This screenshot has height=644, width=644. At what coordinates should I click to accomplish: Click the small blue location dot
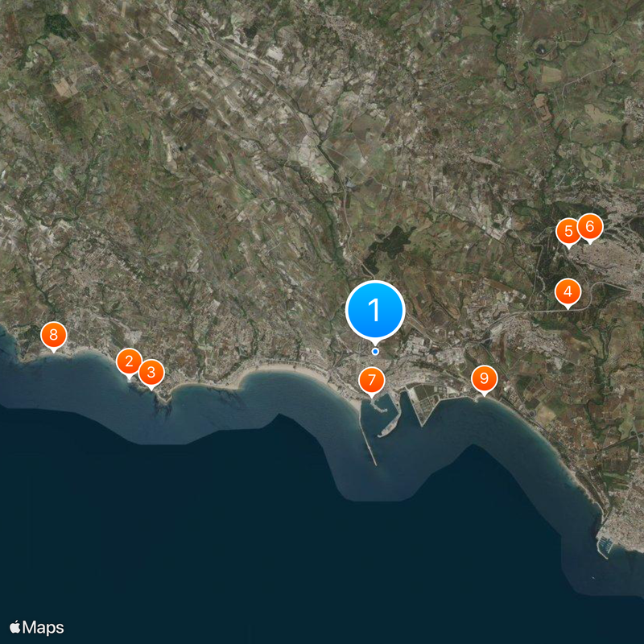point(375,352)
